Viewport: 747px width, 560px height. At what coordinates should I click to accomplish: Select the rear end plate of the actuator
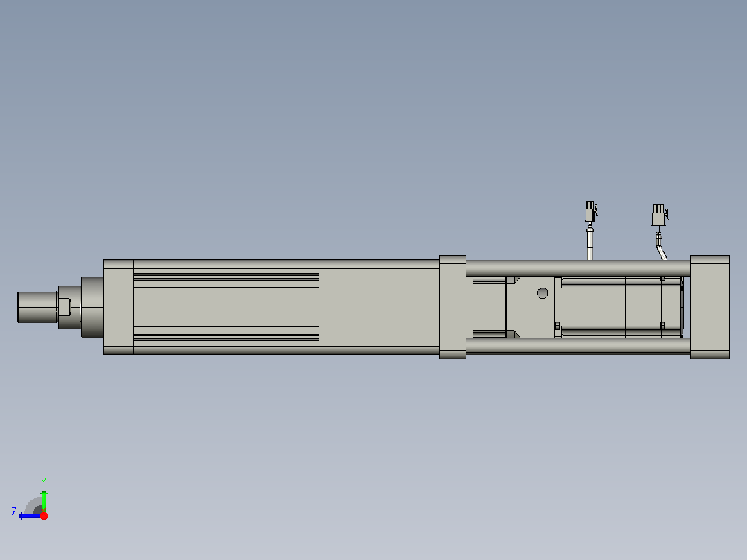pyautogui.click(x=710, y=307)
